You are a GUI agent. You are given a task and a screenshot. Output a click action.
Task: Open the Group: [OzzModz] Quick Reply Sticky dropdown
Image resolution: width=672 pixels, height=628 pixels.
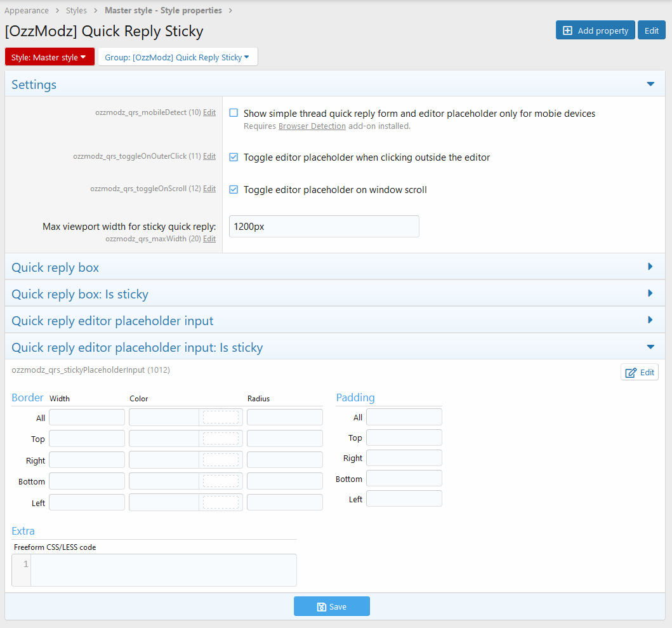178,57
